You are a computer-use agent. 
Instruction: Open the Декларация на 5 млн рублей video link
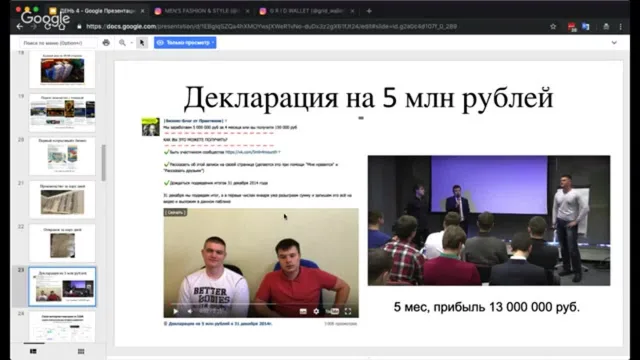click(x=220, y=324)
